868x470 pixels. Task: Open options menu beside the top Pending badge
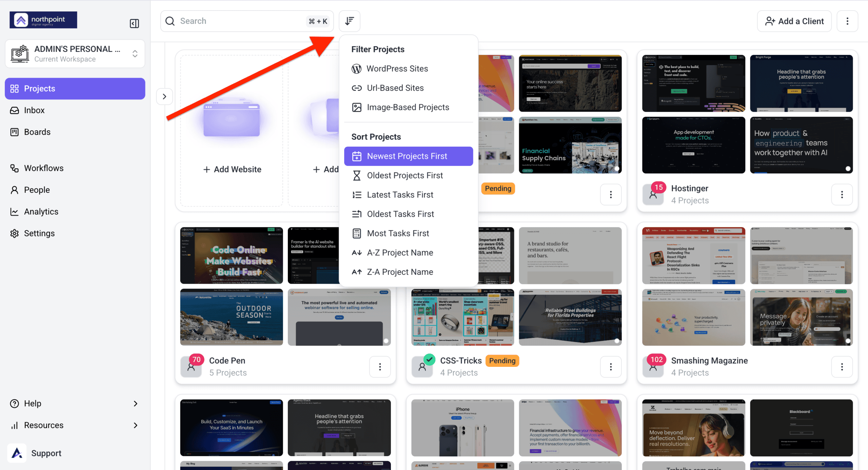click(611, 194)
